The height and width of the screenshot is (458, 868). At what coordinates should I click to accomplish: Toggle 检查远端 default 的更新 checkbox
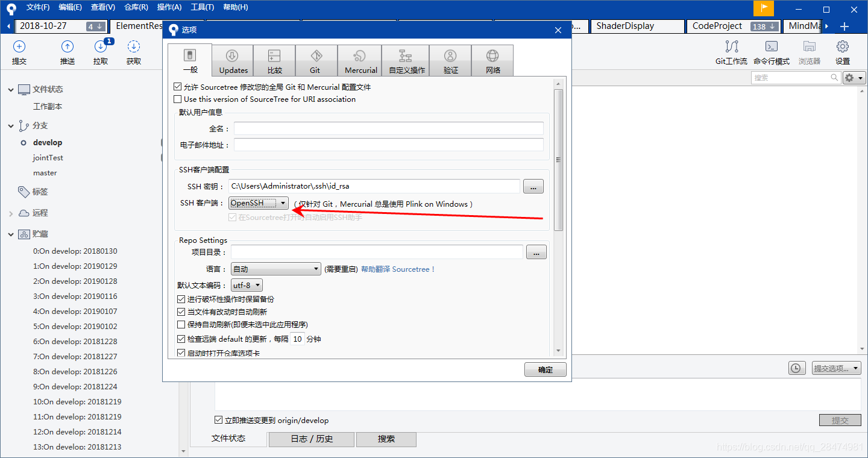[181, 339]
